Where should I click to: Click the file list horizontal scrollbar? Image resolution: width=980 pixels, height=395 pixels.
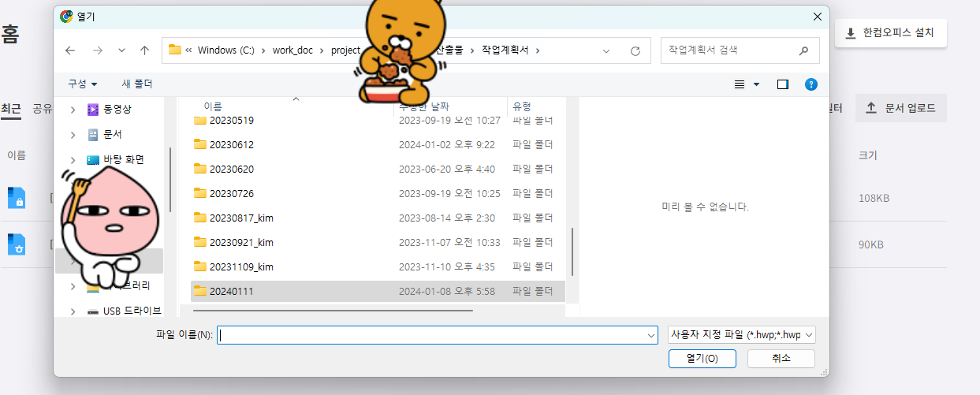point(332,311)
